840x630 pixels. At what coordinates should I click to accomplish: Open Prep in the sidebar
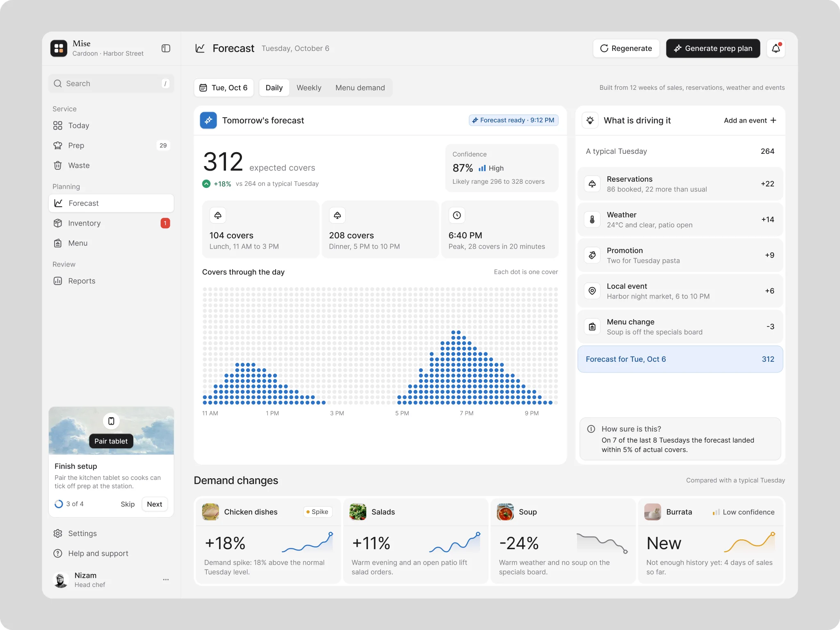111,145
